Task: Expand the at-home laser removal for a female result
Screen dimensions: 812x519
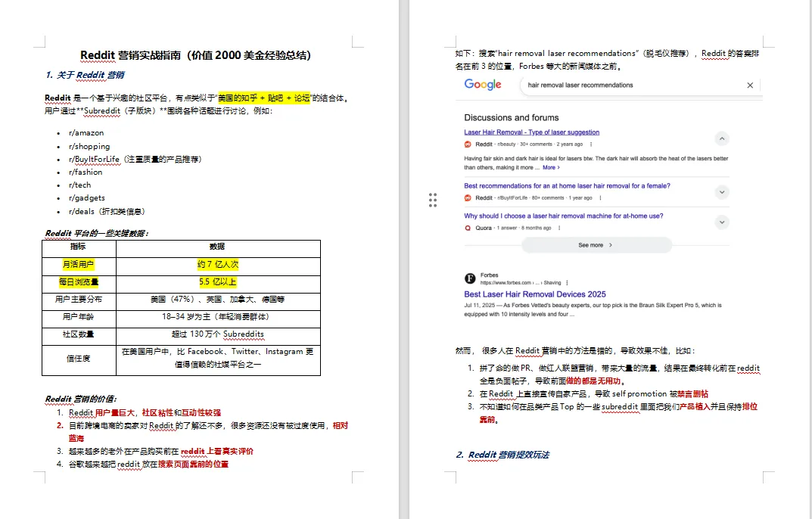Action: coord(722,192)
